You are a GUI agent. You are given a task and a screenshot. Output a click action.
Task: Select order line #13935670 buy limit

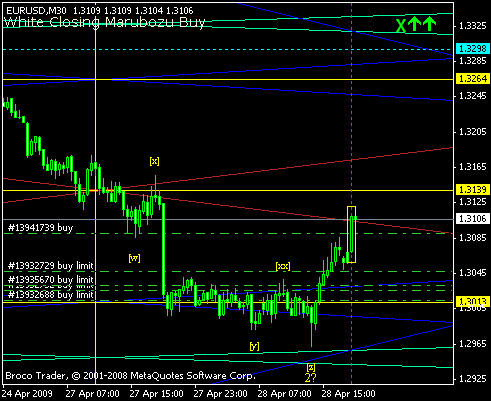[51, 279]
